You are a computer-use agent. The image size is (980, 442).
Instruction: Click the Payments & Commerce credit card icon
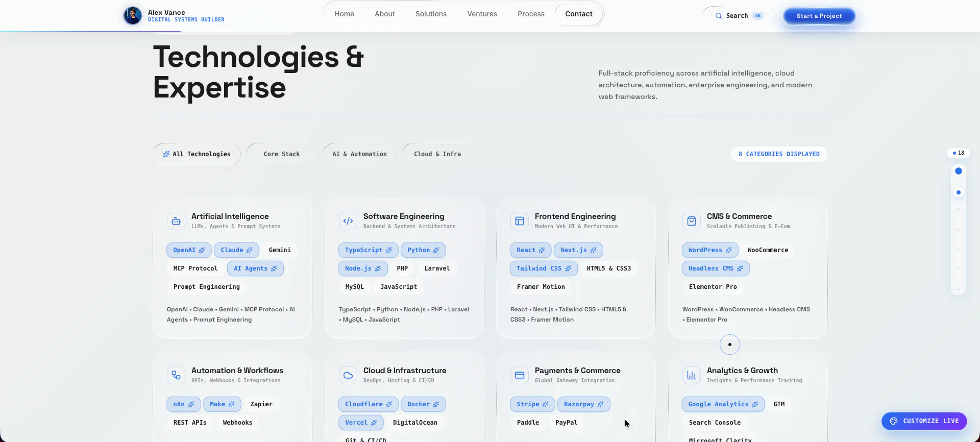click(520, 375)
